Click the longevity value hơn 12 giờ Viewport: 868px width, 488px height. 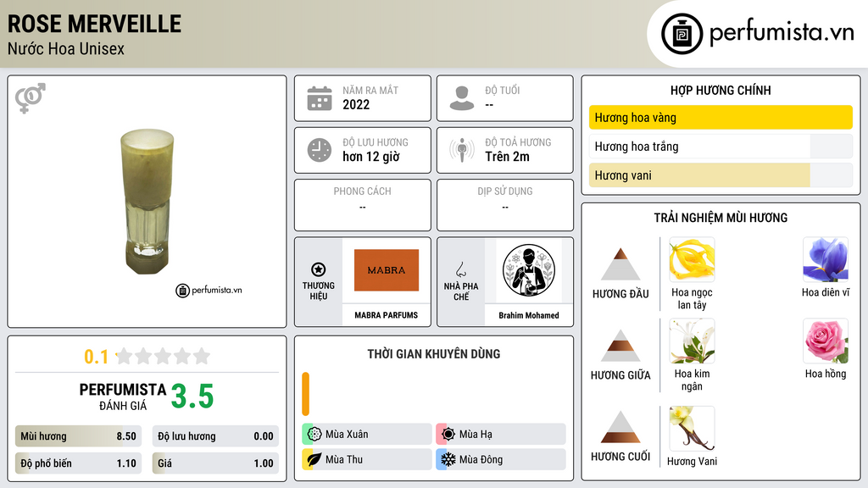[371, 157]
